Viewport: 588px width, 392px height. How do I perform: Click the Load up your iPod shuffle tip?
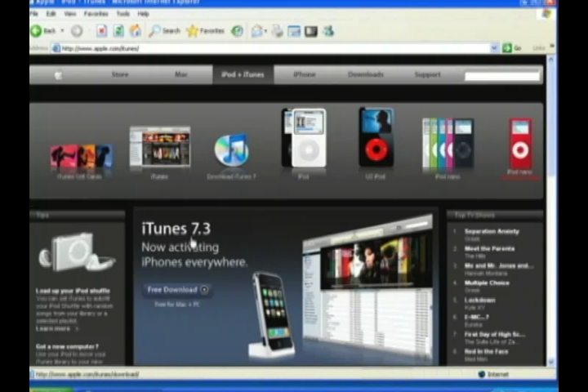coord(73,291)
